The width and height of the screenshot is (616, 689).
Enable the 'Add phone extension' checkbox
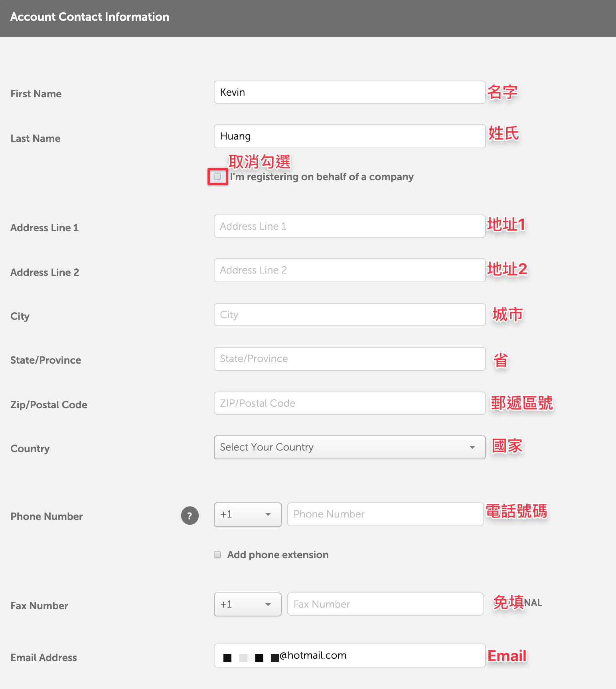[217, 555]
